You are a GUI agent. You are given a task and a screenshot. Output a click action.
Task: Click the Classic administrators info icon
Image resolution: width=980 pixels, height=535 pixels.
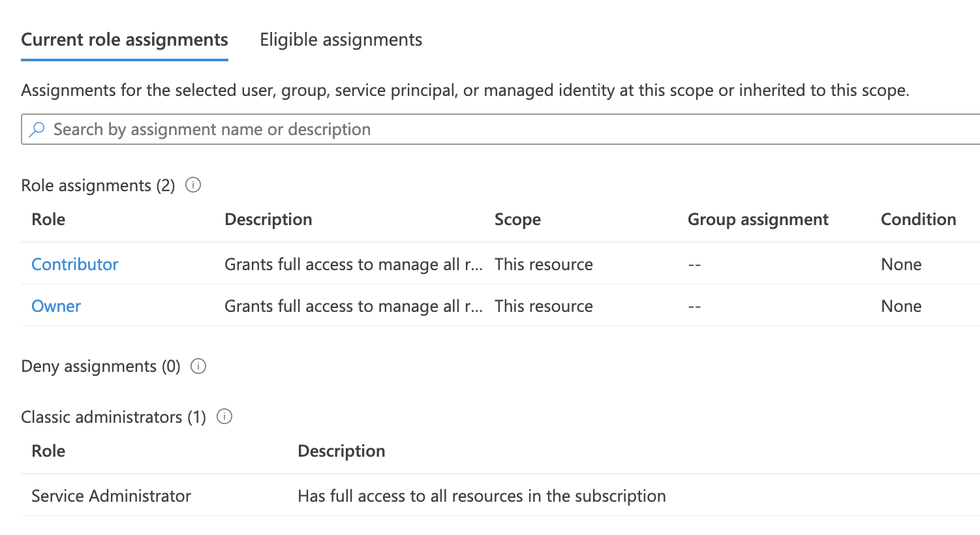pyautogui.click(x=224, y=416)
